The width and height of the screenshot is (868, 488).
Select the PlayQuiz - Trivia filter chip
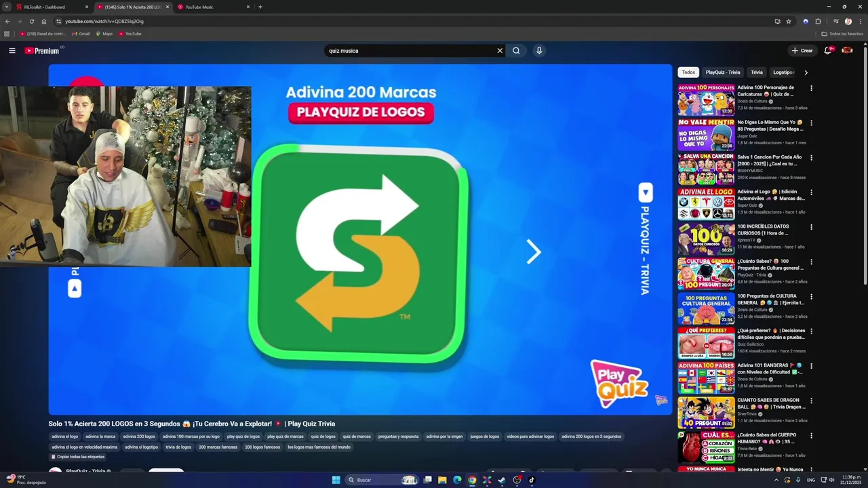pyautogui.click(x=723, y=73)
